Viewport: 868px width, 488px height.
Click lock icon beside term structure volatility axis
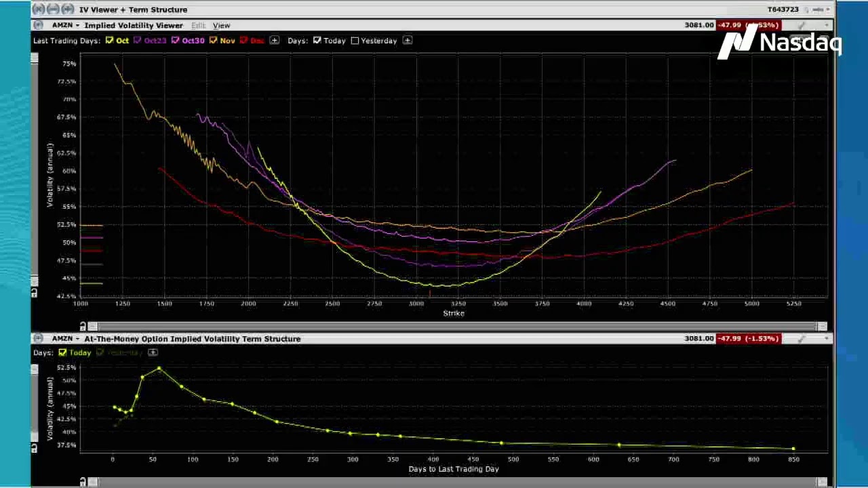pyautogui.click(x=35, y=449)
